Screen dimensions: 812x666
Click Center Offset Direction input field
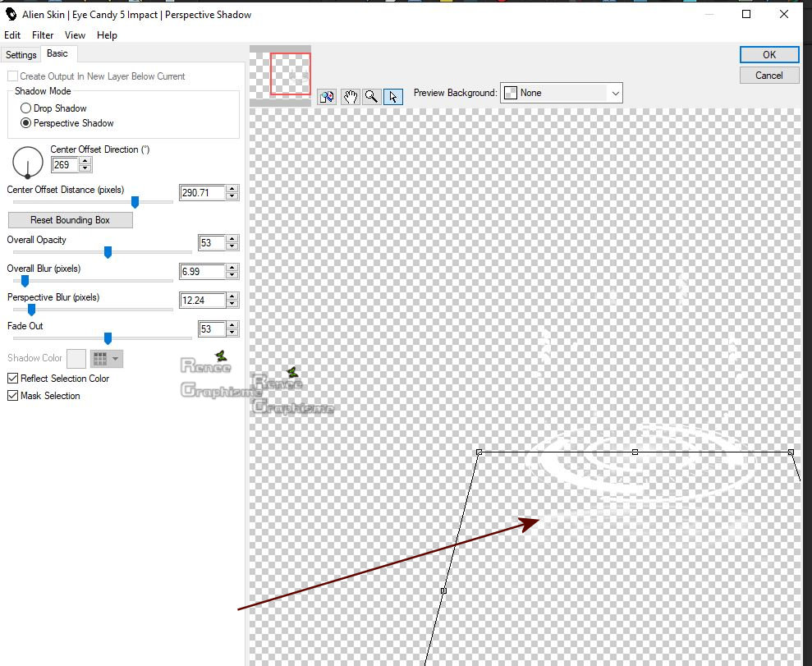(x=65, y=165)
